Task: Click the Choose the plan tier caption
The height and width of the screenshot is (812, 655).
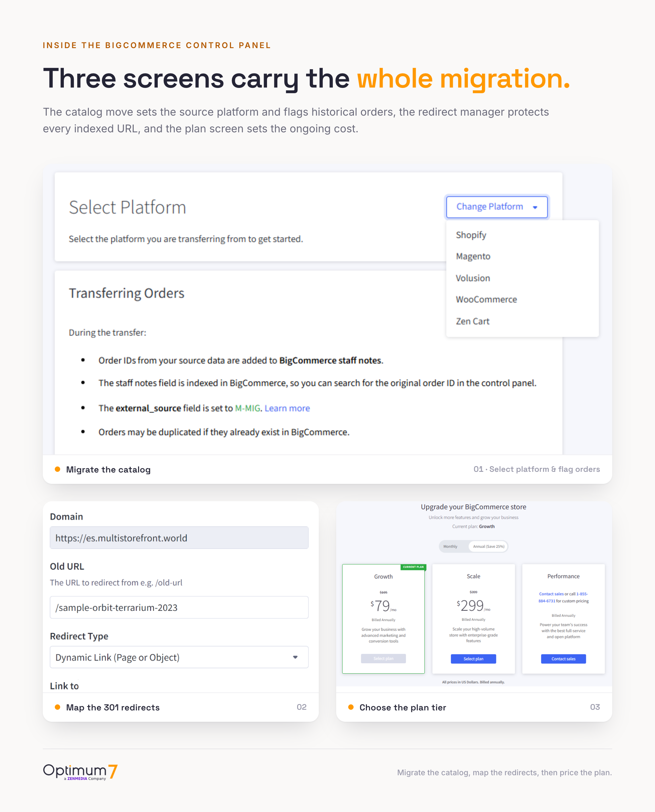Action: [403, 707]
